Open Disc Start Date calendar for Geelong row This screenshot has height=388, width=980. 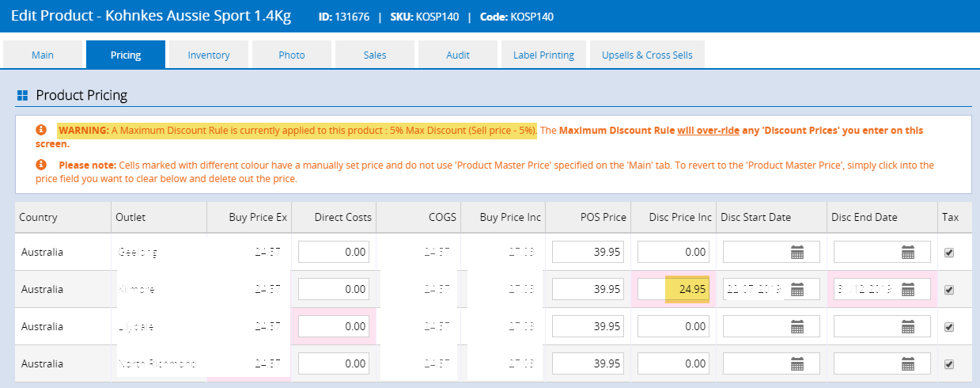(797, 253)
